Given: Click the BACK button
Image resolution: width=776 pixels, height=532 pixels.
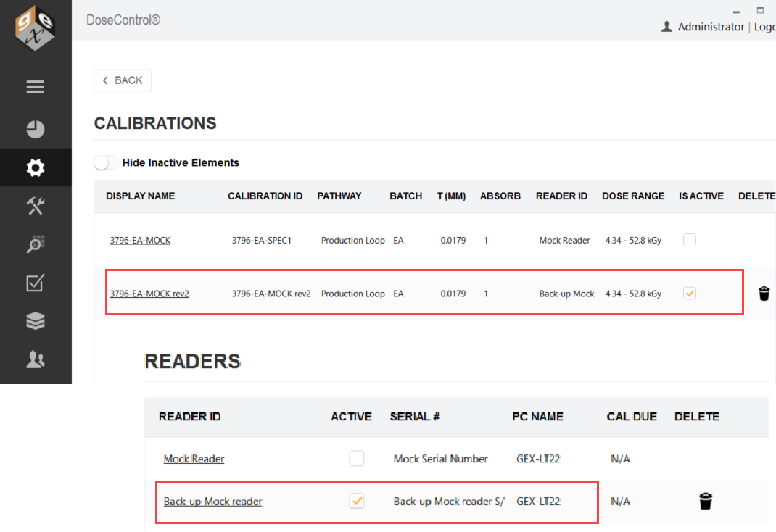Looking at the screenshot, I should 123,80.
